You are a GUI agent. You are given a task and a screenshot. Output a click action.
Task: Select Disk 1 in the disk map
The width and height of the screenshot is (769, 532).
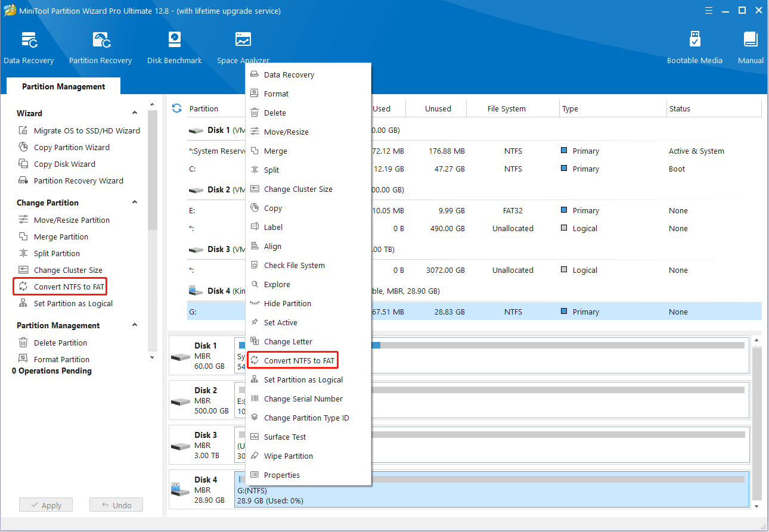coord(201,356)
